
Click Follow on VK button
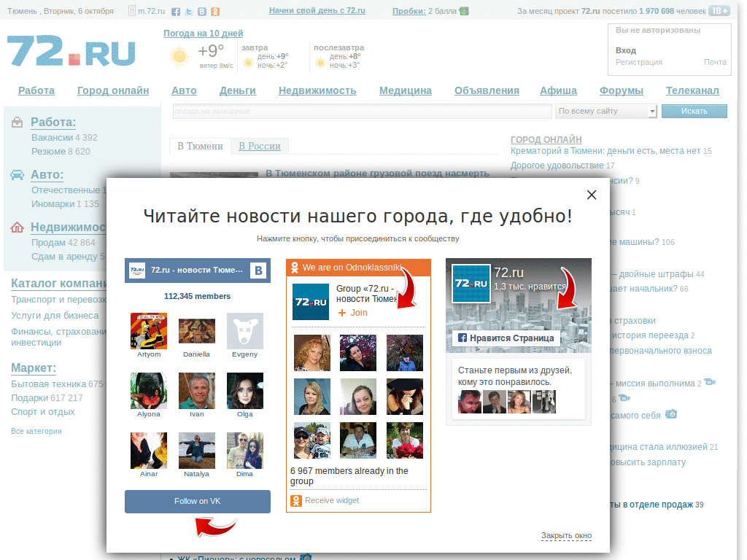click(x=197, y=502)
